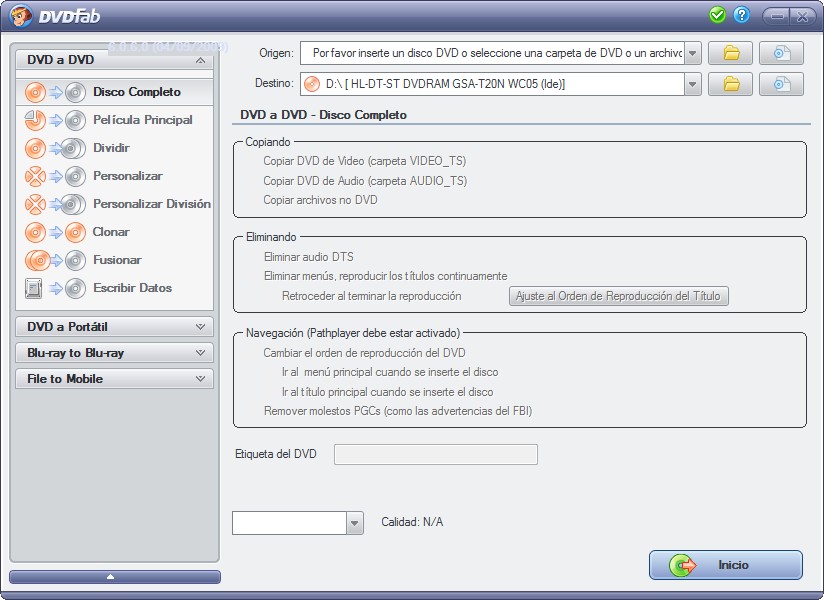
Task: Toggle Cambiar el orden de reproducción del DVD
Action: point(364,353)
